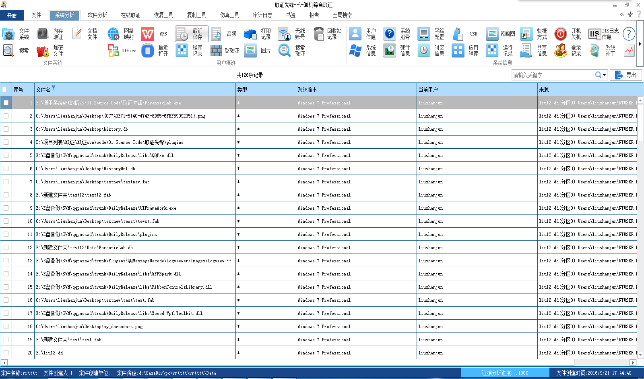Open the colorful Office squares icon
644x379 pixels.
[x=113, y=51]
